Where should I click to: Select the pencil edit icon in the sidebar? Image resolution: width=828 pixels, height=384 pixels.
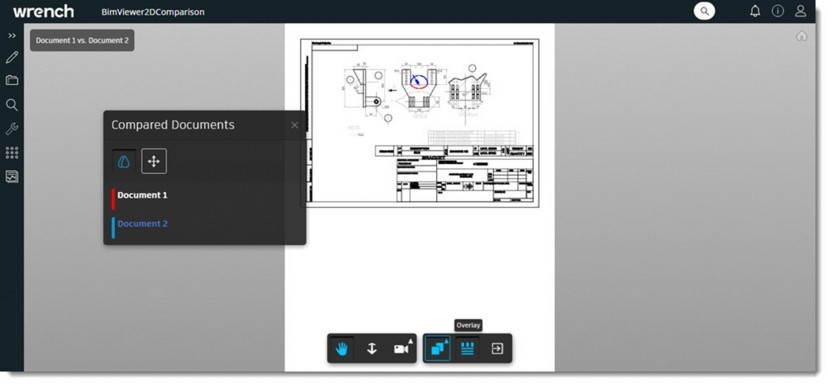tap(12, 57)
